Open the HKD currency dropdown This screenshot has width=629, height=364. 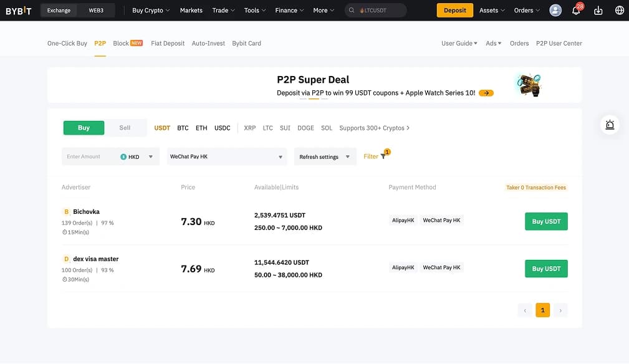[x=137, y=156]
